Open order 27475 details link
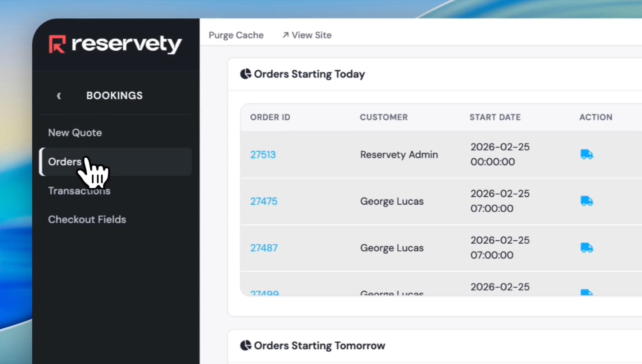Screen dimensions: 642x364 264,201
